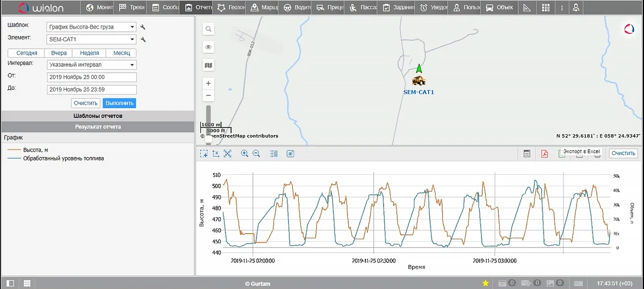Toggle the left work area panel icon
Screen dimensions: 644x289
[10, 283]
